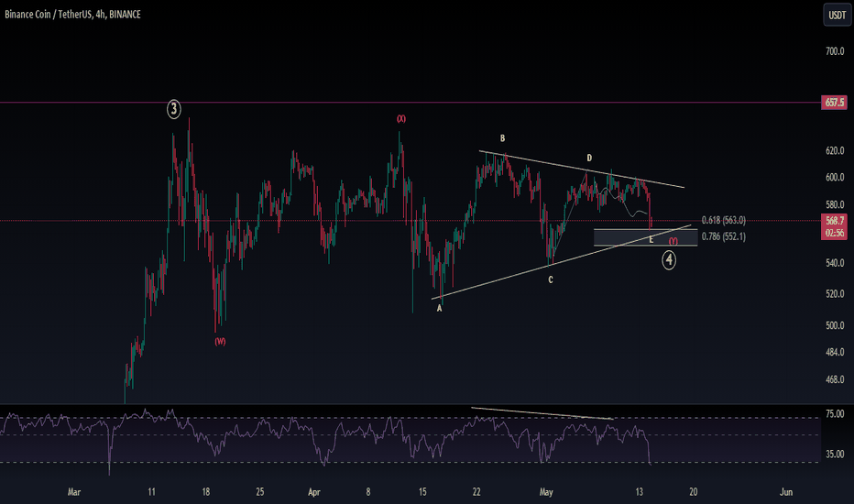Click date 13 on the time axis
Screen dimensions: 854x504
(x=640, y=492)
